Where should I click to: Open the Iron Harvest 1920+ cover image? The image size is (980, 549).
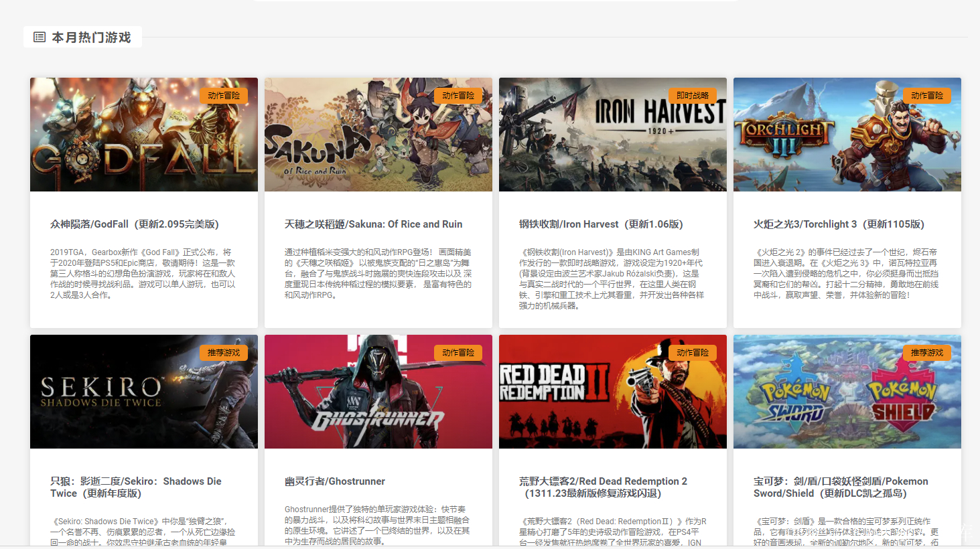pos(613,135)
